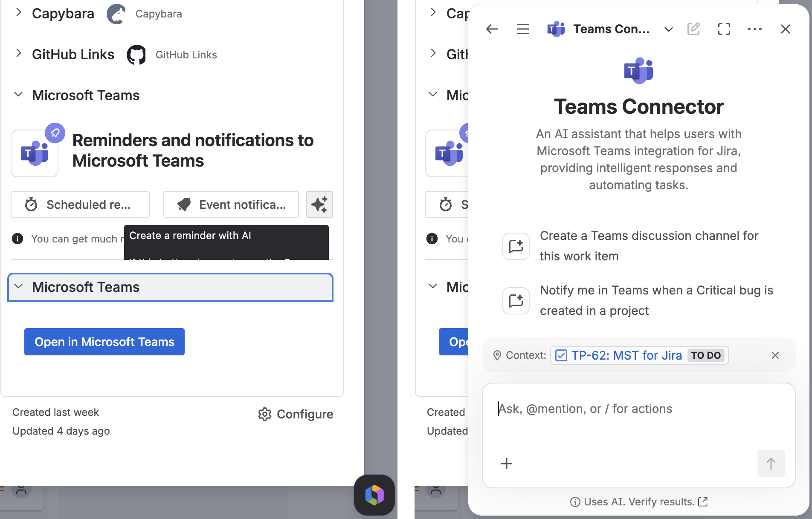Open the Teams Connector agent dropdown chevron
This screenshot has width=812, height=519.
point(669,29)
